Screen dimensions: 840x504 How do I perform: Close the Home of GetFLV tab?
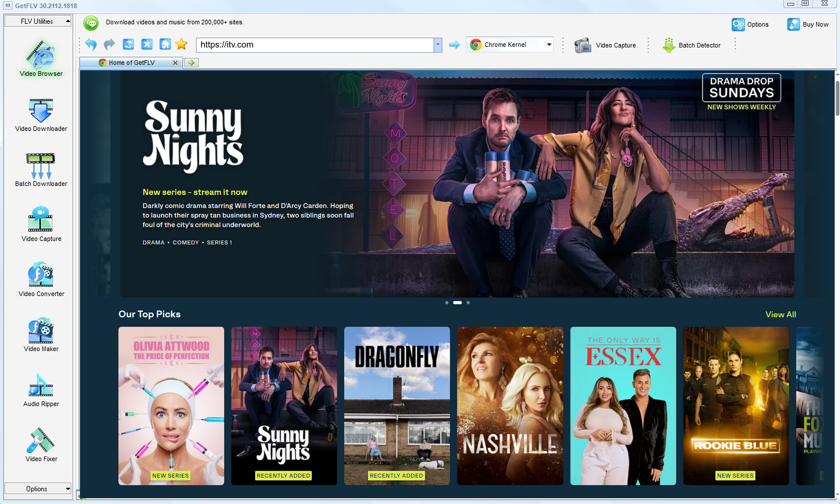pyautogui.click(x=175, y=63)
